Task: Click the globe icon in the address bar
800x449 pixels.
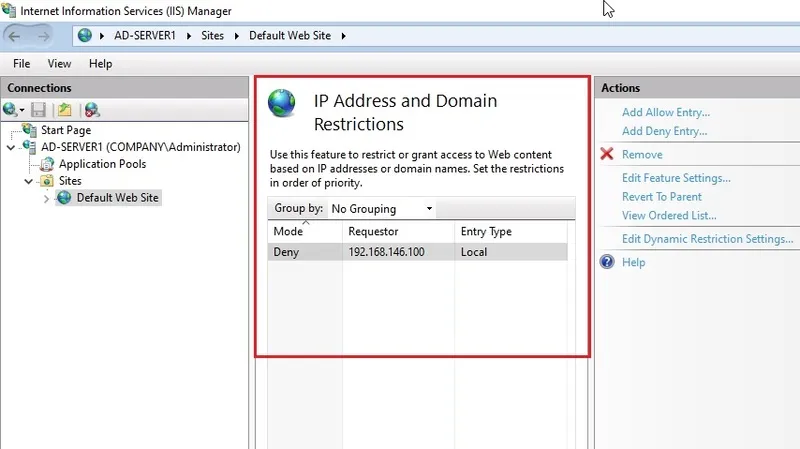Action: [85, 35]
